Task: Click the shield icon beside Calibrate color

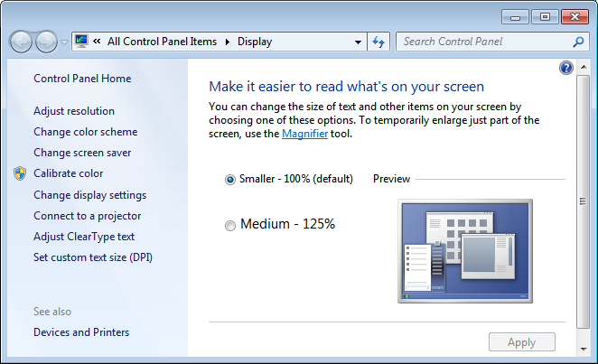Action: [x=20, y=173]
